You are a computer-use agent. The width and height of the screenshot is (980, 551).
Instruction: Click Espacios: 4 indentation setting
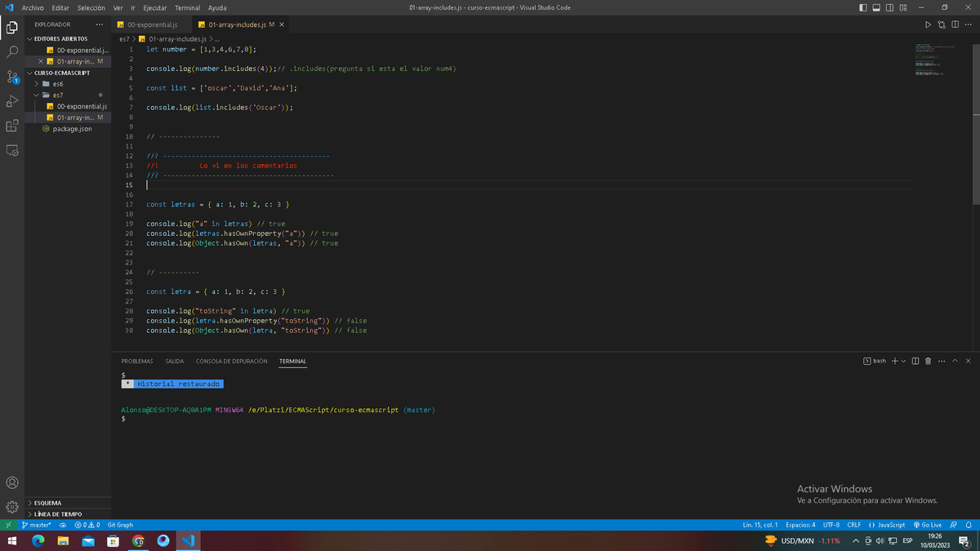coord(801,525)
